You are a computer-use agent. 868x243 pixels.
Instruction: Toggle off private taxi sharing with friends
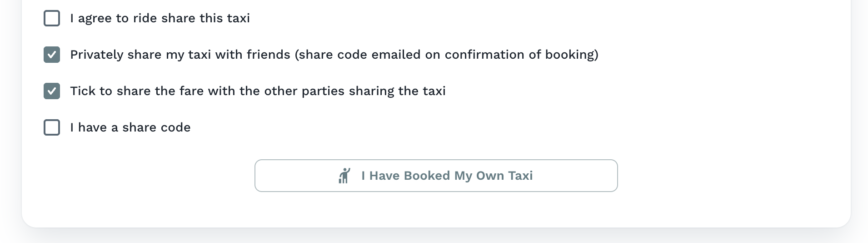pyautogui.click(x=52, y=55)
